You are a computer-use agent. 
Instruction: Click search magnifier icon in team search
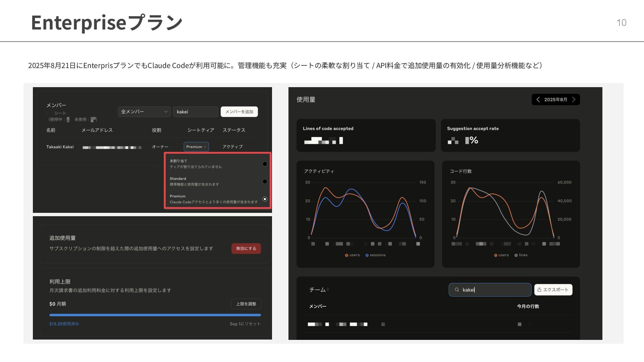click(457, 290)
